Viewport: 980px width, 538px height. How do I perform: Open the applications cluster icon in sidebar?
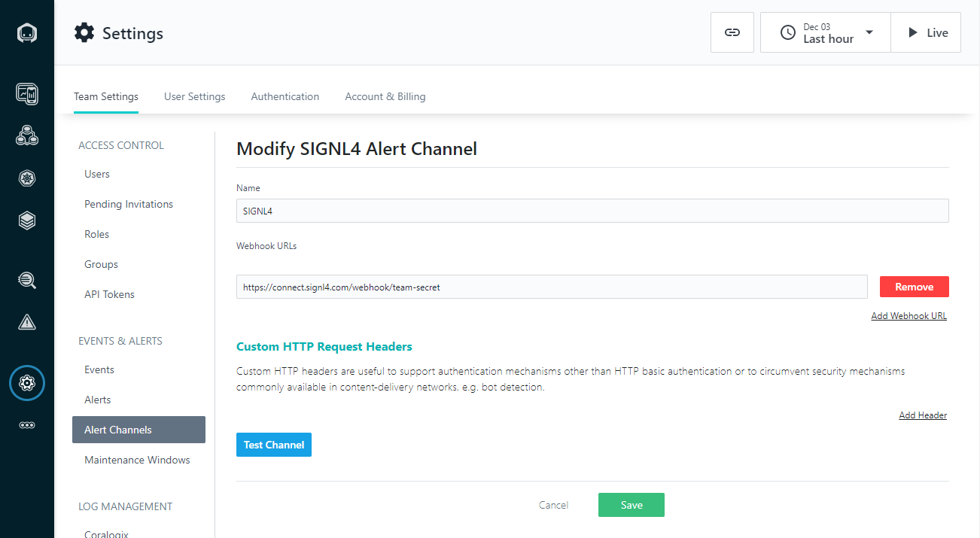(27, 135)
